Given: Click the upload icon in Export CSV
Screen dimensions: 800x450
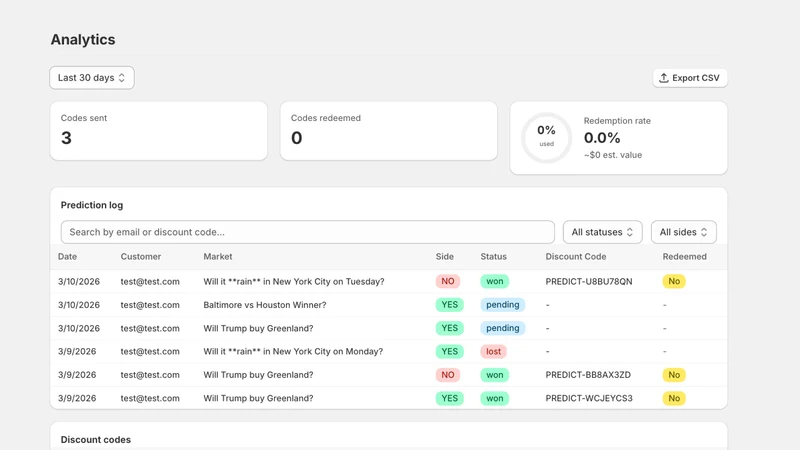Looking at the screenshot, I should pyautogui.click(x=663, y=78).
